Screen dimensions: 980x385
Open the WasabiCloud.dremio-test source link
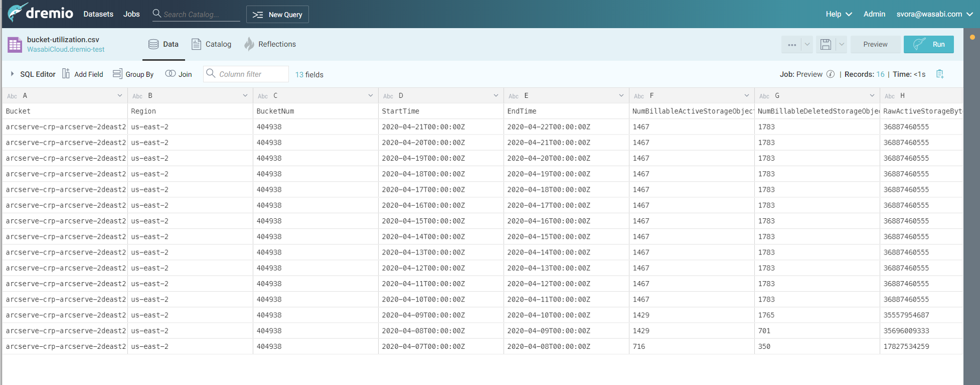point(66,49)
